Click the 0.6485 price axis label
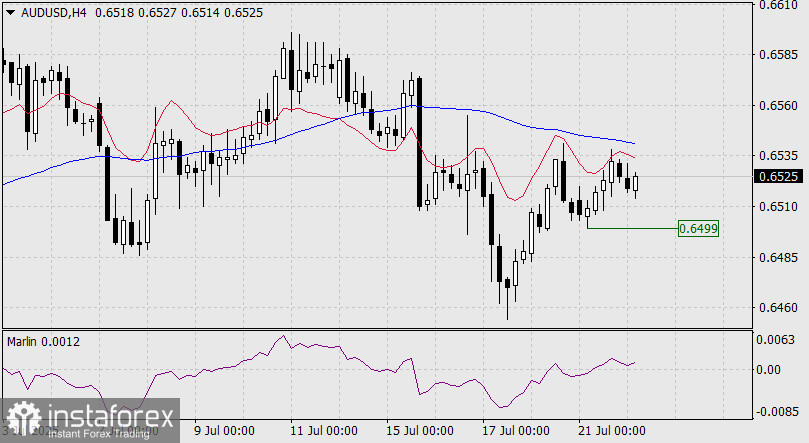The height and width of the screenshot is (443, 809). coord(778,257)
